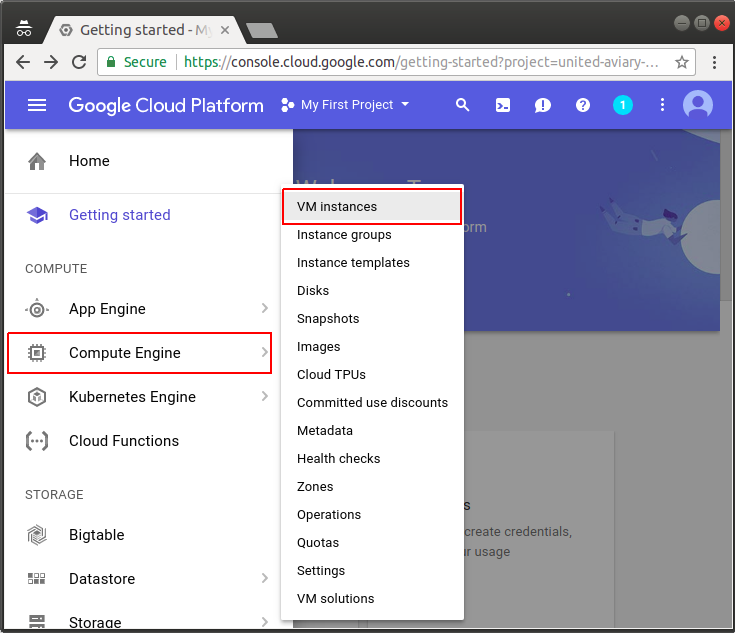This screenshot has width=735, height=633.
Task: Select Zones from submenu
Action: click(x=372, y=487)
